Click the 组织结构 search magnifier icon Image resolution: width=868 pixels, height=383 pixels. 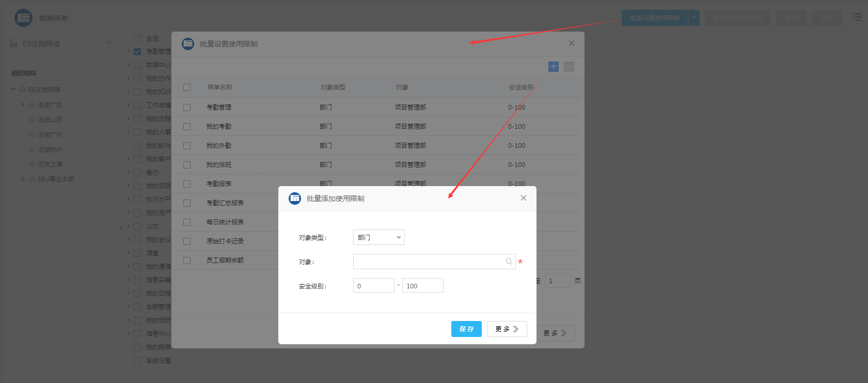coord(103,73)
